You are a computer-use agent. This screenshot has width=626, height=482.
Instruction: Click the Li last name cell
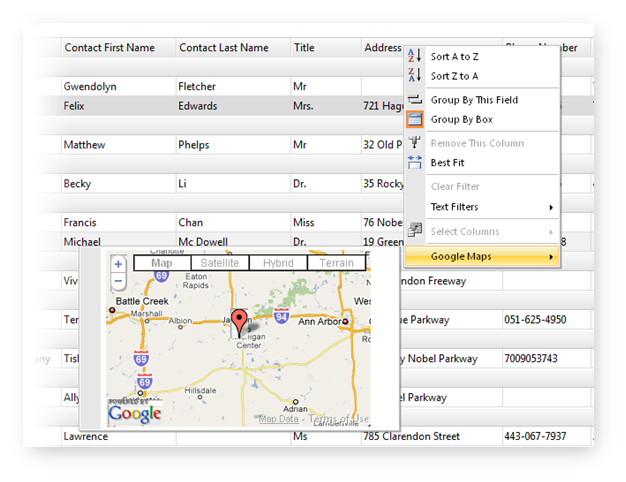point(233,183)
